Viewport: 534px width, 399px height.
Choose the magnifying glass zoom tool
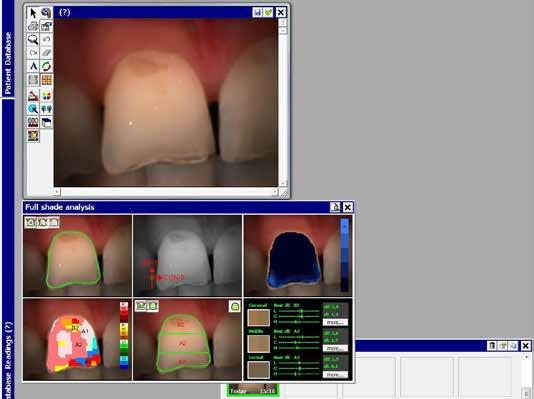click(33, 39)
